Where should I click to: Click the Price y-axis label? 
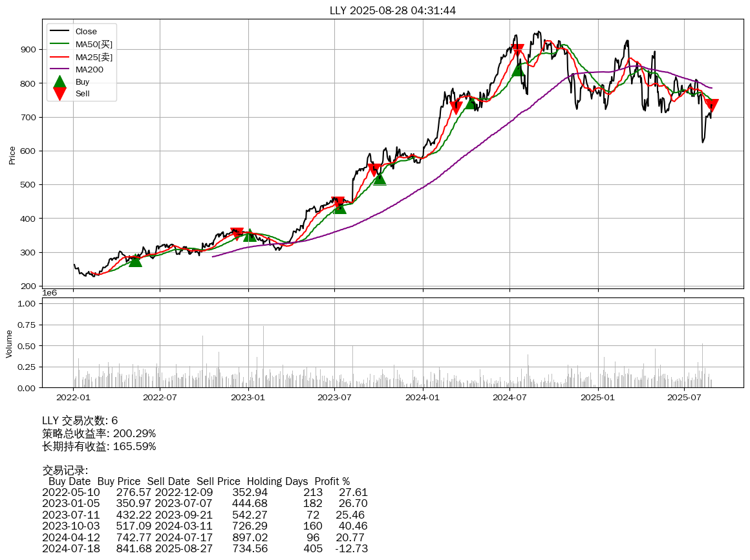click(x=12, y=155)
